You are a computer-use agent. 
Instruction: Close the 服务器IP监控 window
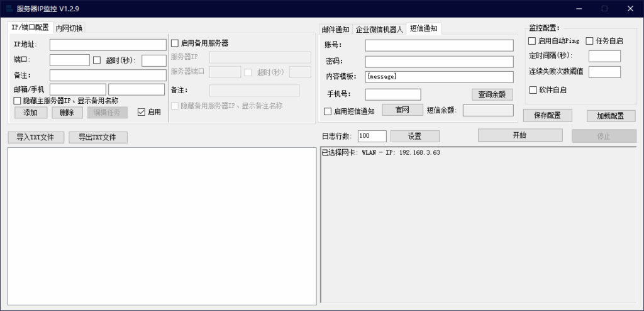click(x=630, y=9)
